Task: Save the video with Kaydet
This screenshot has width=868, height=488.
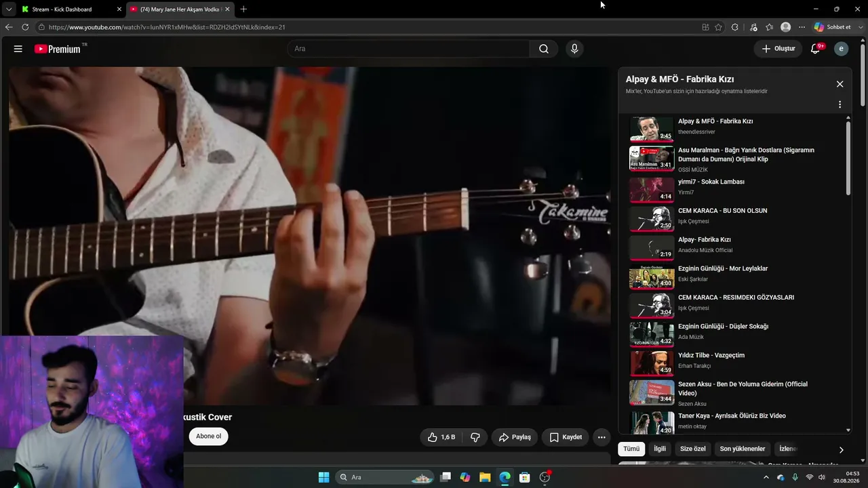Action: 566,437
